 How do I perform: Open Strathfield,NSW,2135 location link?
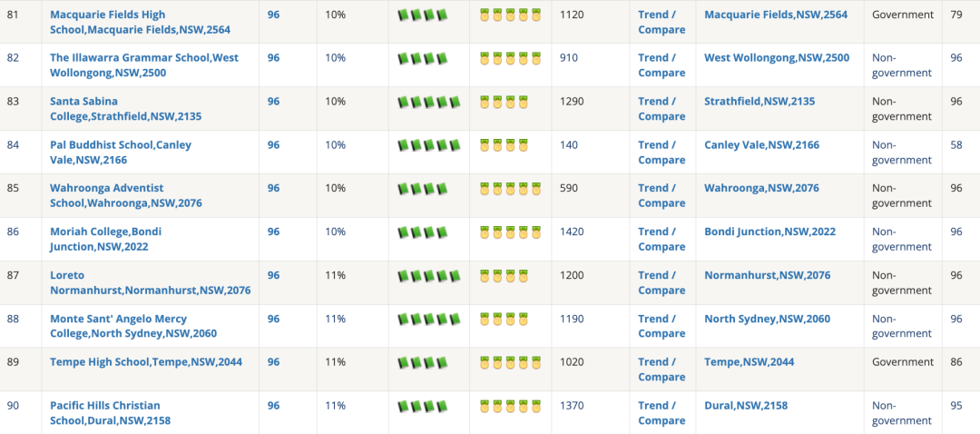(x=759, y=102)
